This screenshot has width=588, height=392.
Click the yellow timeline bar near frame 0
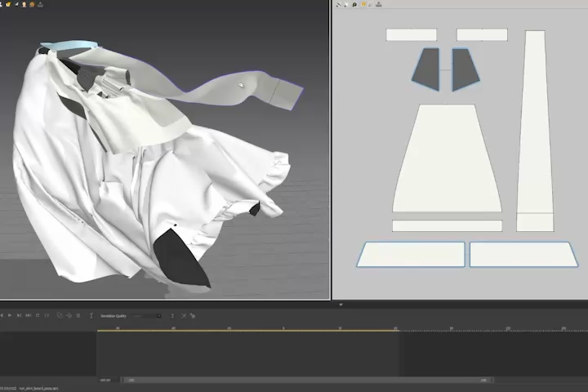tap(283, 331)
